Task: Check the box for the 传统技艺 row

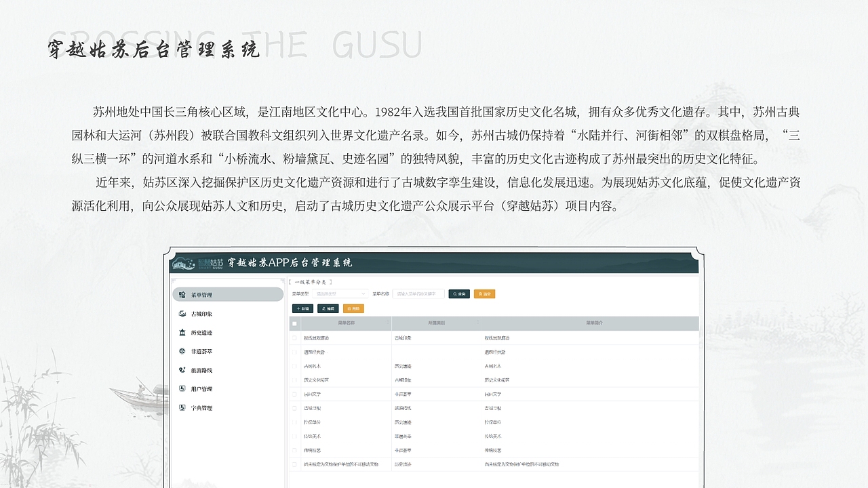Action: 294,450
